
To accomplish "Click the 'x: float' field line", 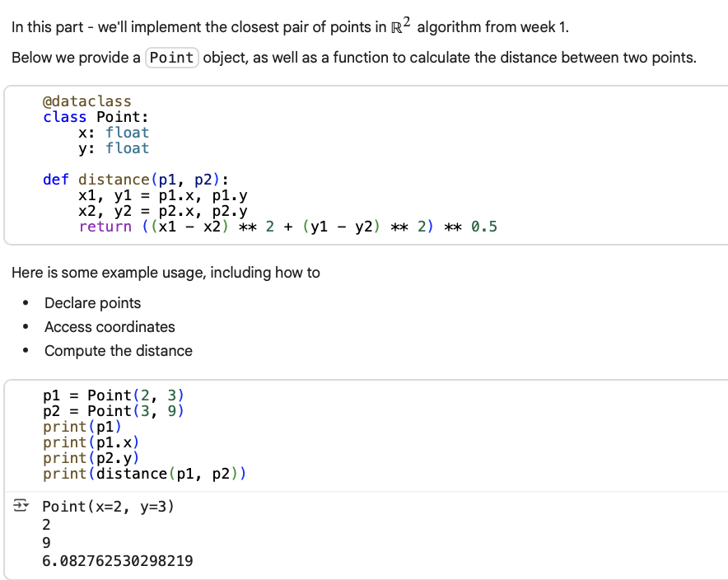I will pos(113,133).
